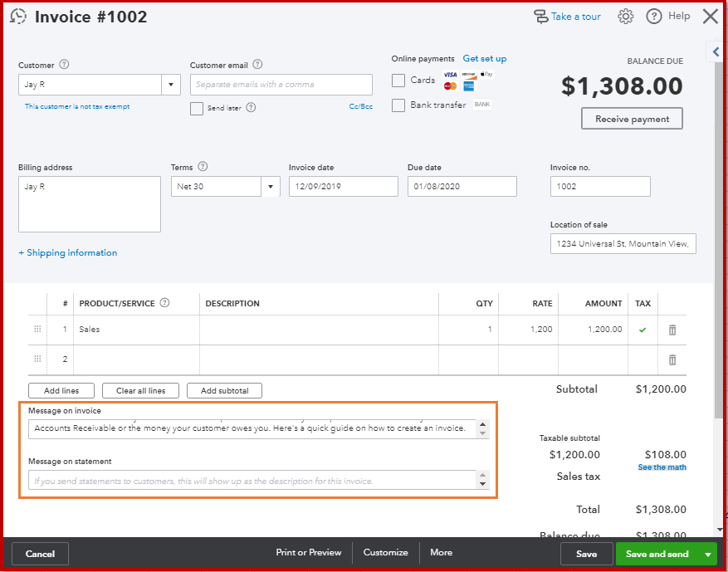
Task: Open the More footer menu
Action: coord(441,553)
